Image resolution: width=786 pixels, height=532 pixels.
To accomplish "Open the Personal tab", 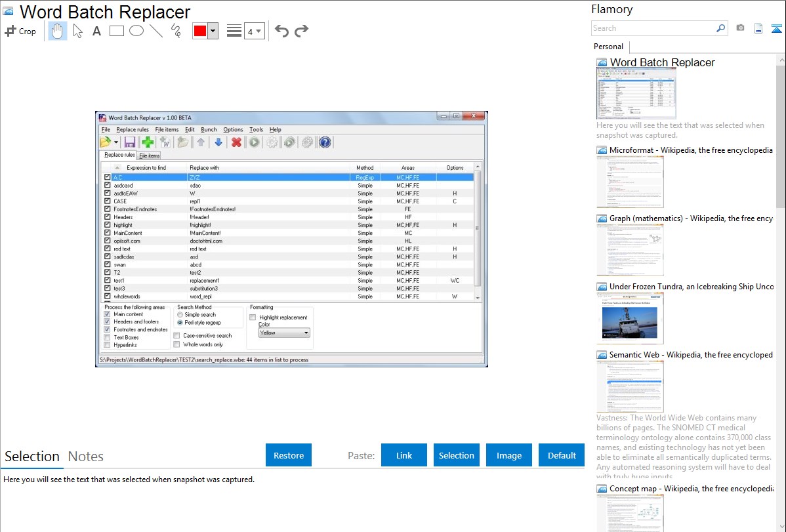I will (608, 47).
